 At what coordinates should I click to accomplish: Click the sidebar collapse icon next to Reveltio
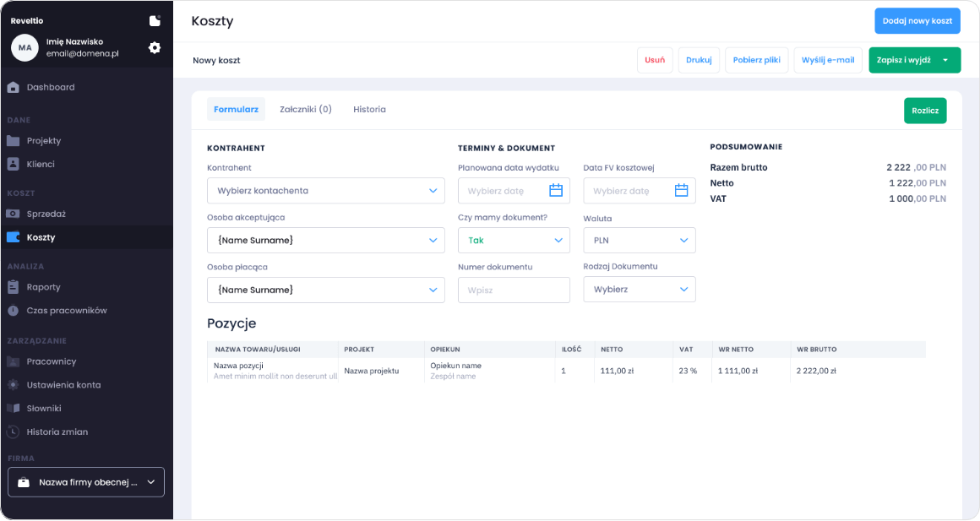point(155,20)
